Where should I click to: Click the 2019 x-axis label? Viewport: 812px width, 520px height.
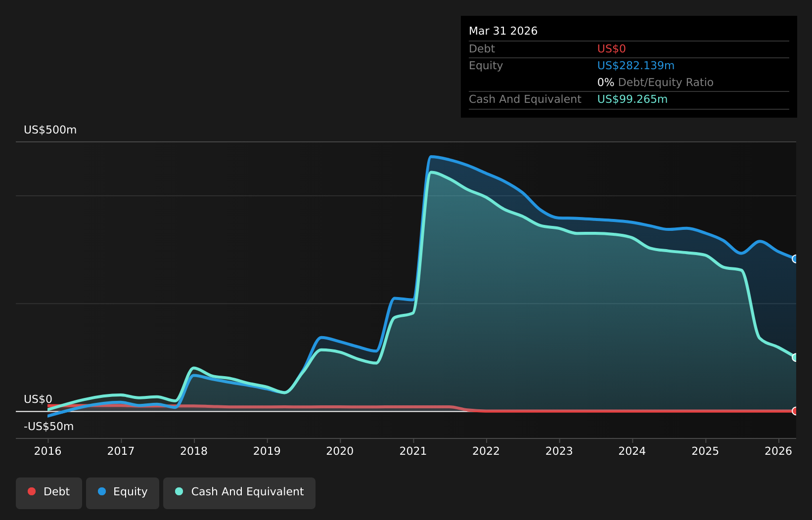coord(267,451)
